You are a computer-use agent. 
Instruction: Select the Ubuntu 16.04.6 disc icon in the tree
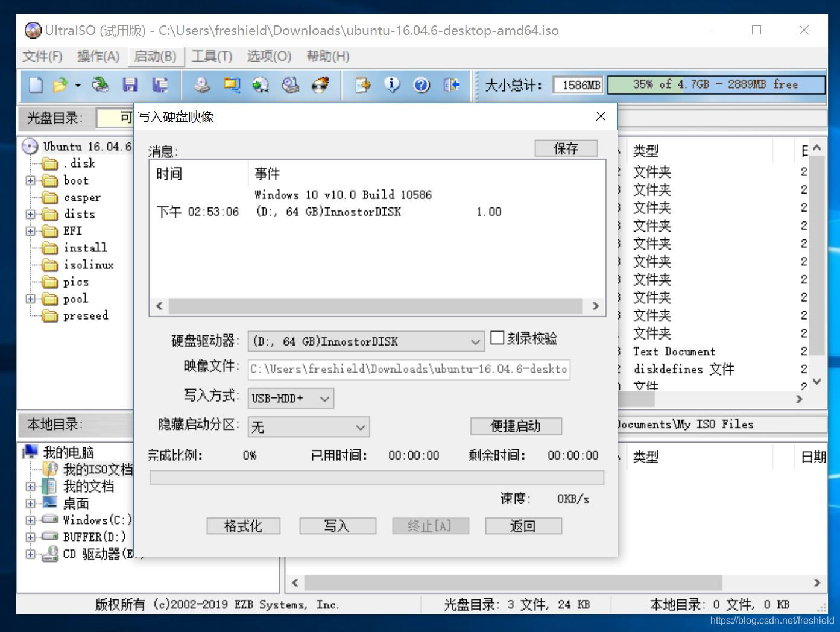29,147
